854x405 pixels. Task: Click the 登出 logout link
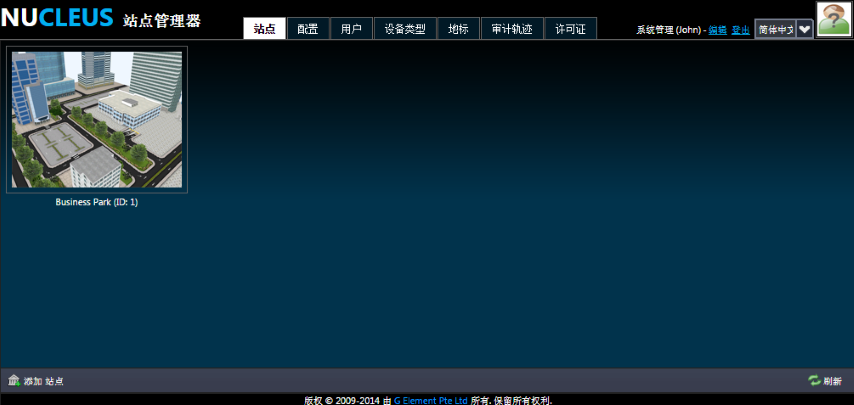tap(740, 30)
